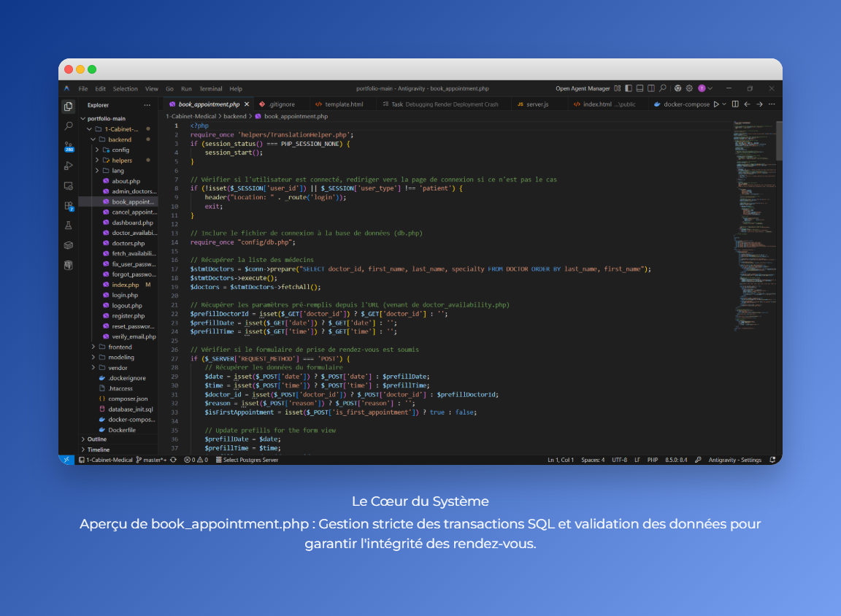
Task: Switch to the docker-compose tab
Action: pos(682,104)
